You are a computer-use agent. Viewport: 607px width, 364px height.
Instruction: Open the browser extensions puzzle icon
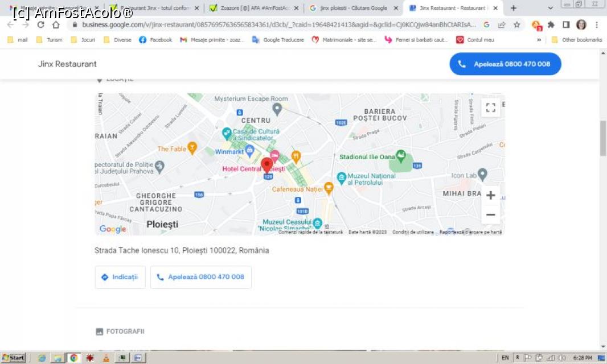(551, 25)
